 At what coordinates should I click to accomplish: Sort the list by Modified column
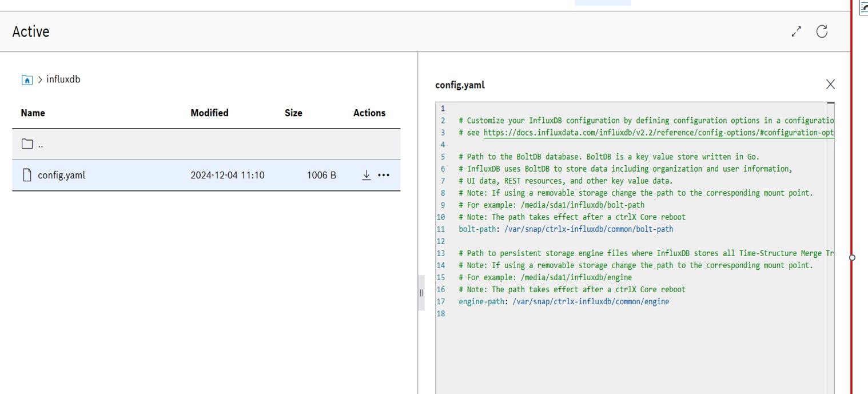209,113
